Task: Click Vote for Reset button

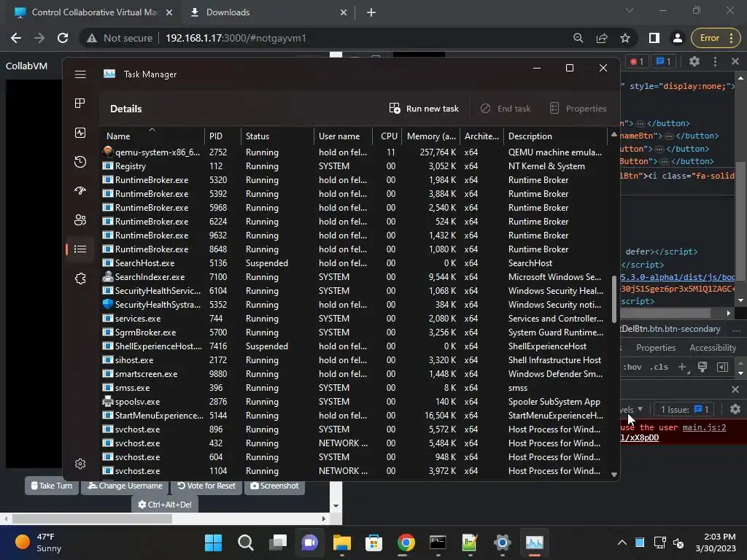Action: [x=206, y=486]
